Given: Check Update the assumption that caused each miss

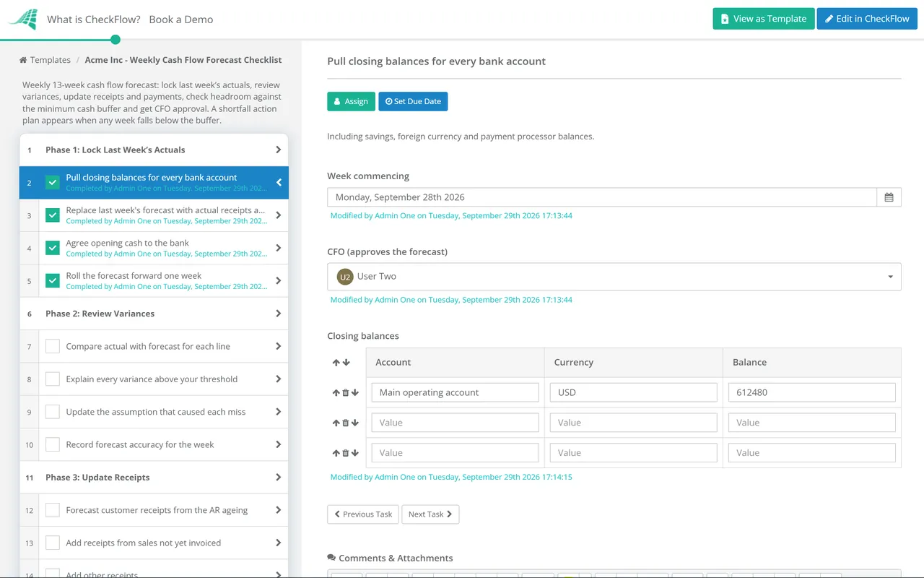Looking at the screenshot, I should click(53, 412).
